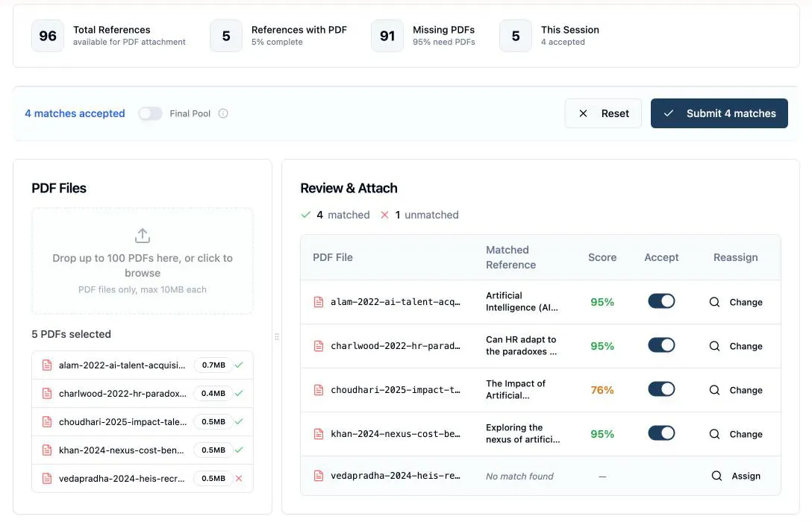Click the Accept column header

(x=661, y=257)
